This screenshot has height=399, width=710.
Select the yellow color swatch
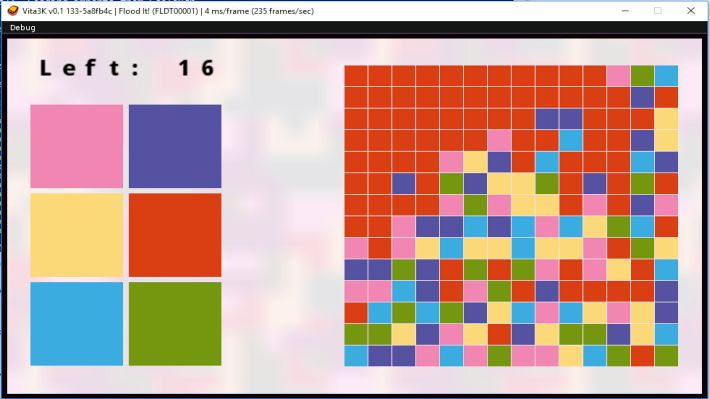(77, 235)
